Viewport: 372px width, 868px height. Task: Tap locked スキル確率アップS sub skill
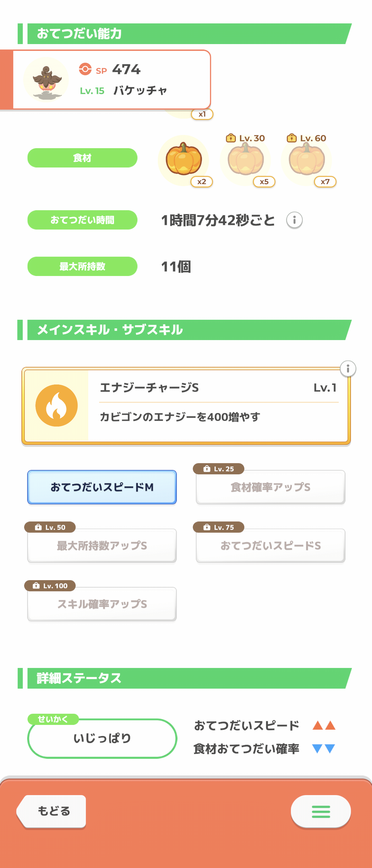tap(102, 604)
